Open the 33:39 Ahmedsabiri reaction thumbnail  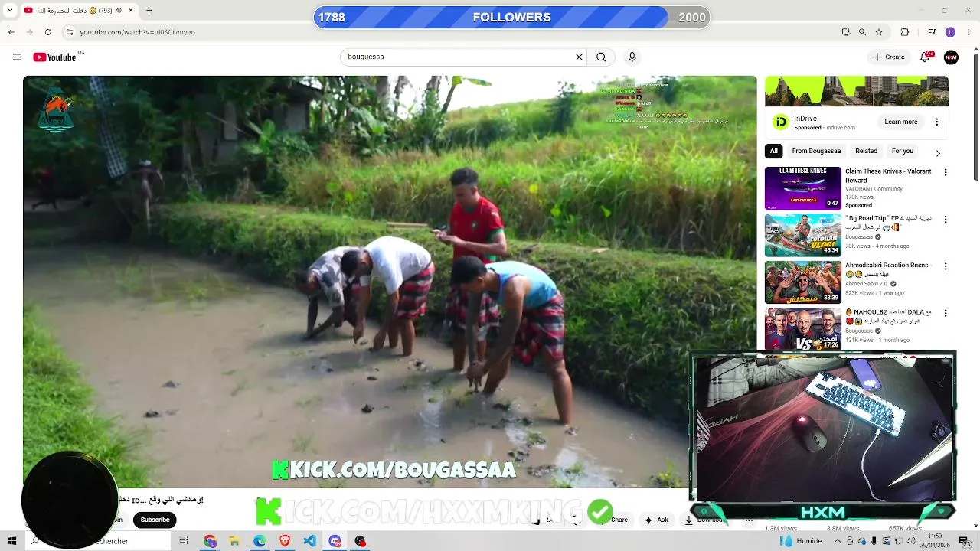[802, 282]
